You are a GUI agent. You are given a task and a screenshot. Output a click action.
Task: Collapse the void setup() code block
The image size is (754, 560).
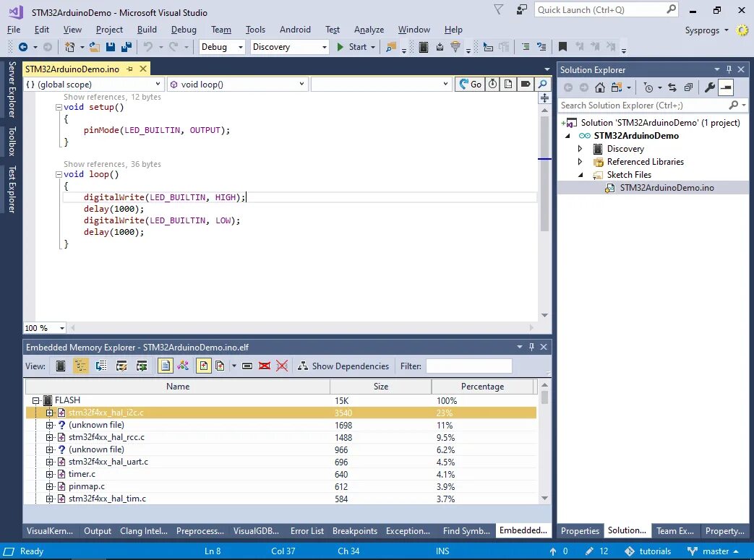coord(59,107)
